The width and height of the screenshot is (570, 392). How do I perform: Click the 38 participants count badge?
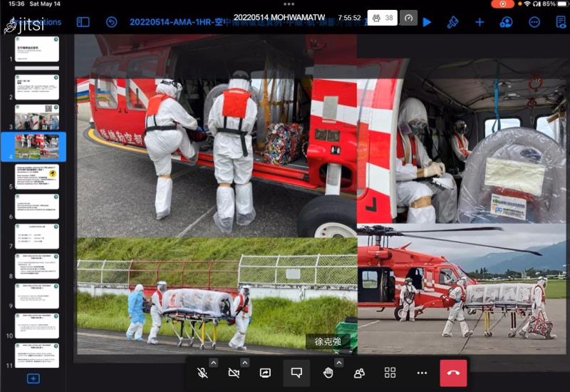coord(383,18)
